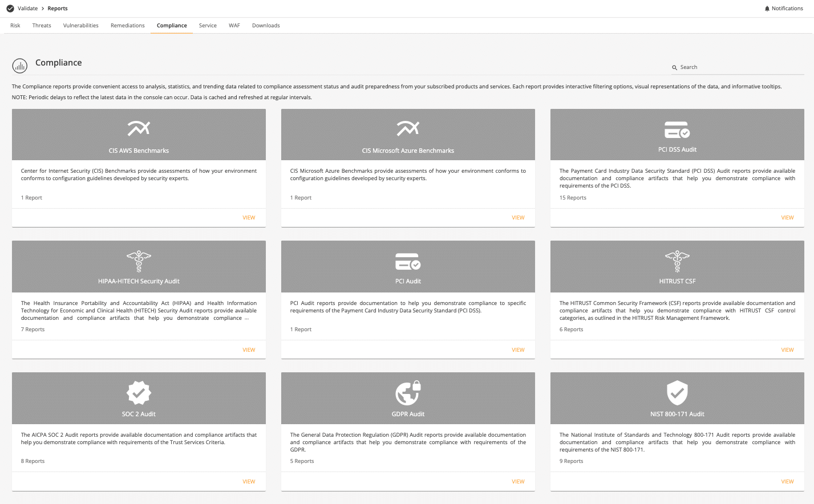The image size is (814, 504).
Task: View HIPAA-HITECH Security Audit reports
Action: tap(249, 350)
